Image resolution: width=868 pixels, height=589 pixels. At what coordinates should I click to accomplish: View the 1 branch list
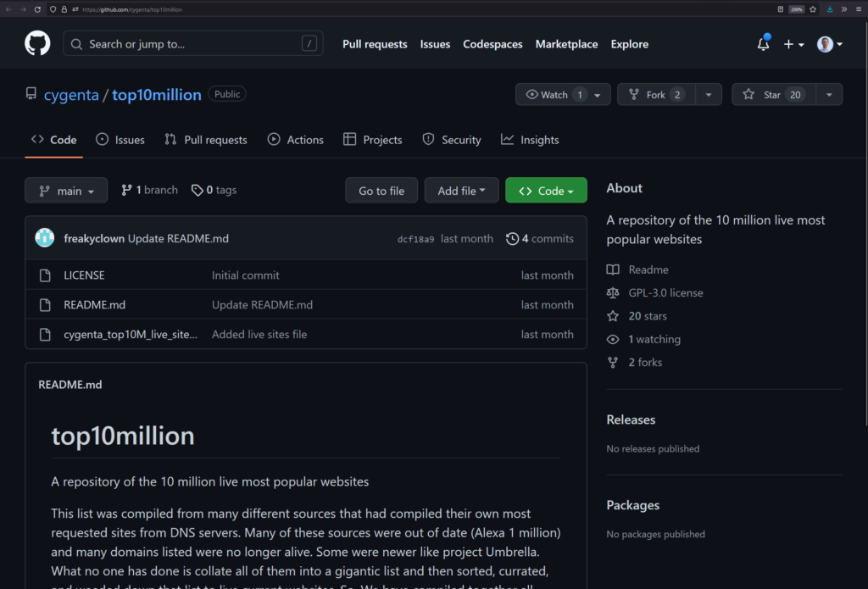[x=149, y=190]
